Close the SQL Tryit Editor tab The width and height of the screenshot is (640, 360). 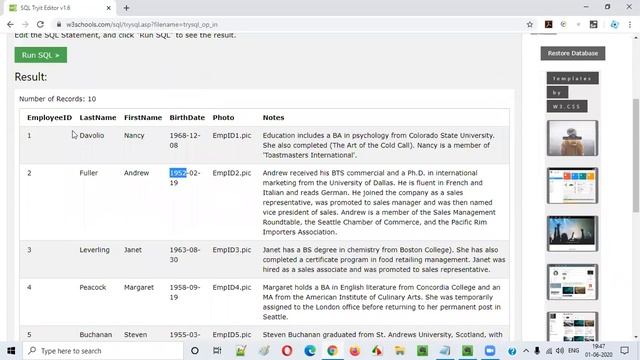point(109,8)
